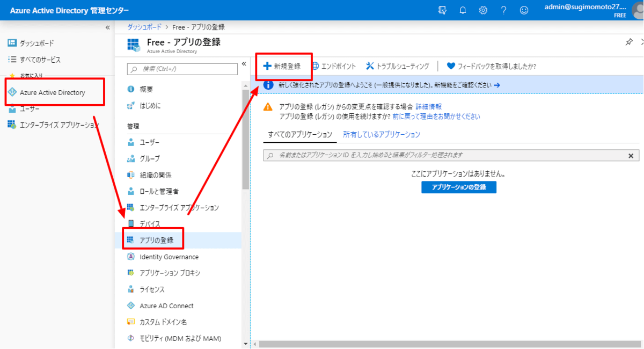Open Azure AD Connect in the blade menu

click(x=166, y=306)
